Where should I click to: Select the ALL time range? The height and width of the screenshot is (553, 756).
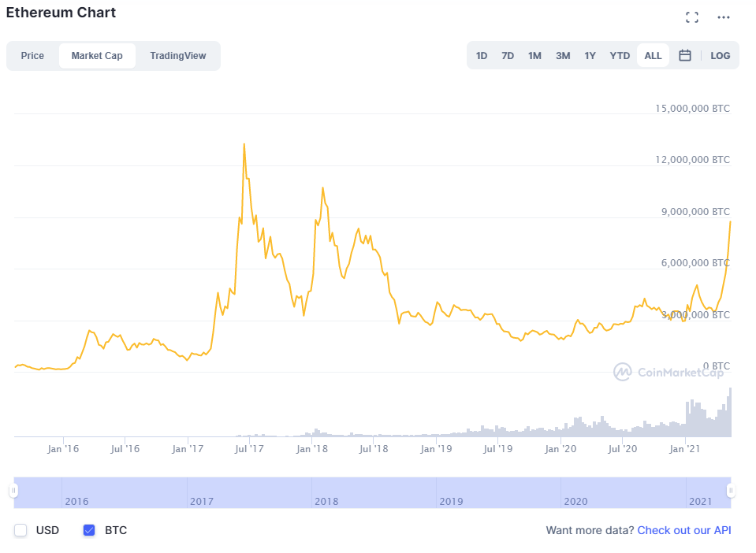(653, 55)
